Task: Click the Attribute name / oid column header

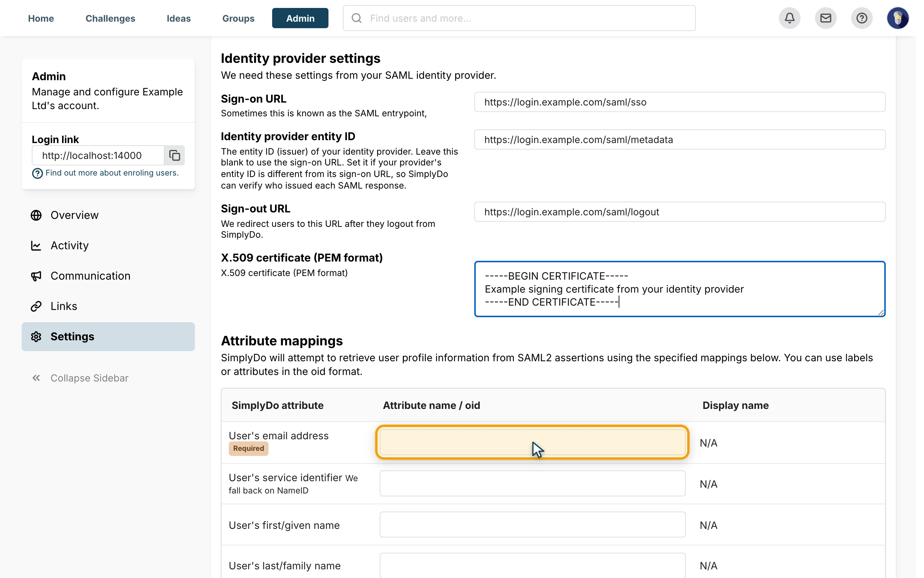Action: click(431, 405)
